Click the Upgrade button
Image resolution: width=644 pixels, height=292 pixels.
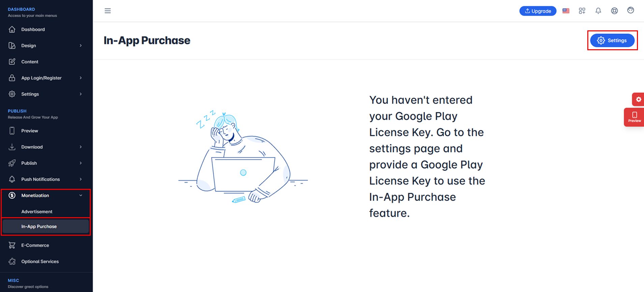tap(538, 11)
